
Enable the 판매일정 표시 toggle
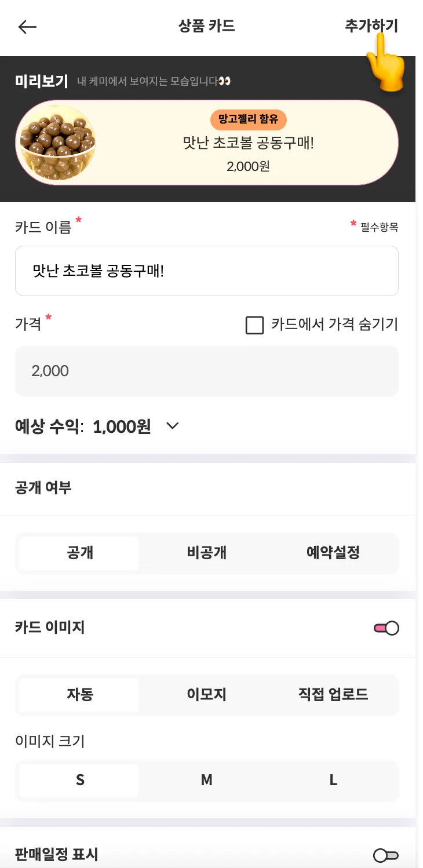(x=386, y=855)
